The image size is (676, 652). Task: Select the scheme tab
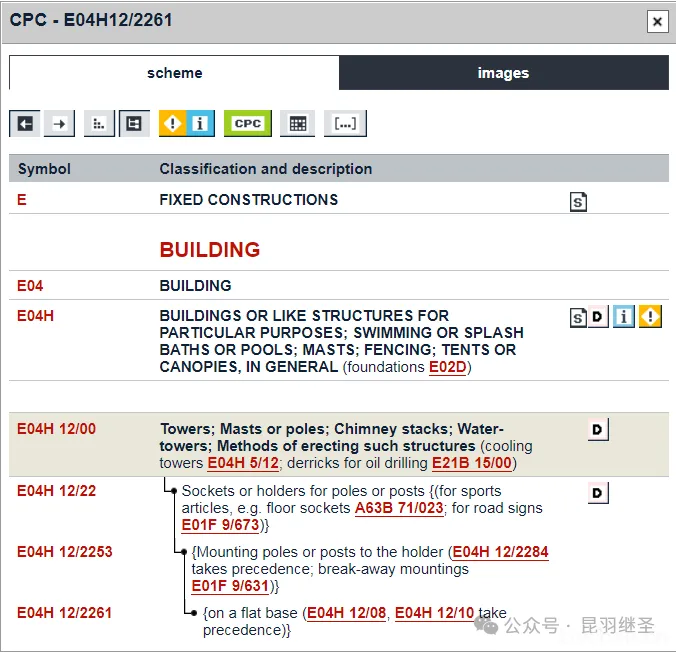click(x=174, y=73)
